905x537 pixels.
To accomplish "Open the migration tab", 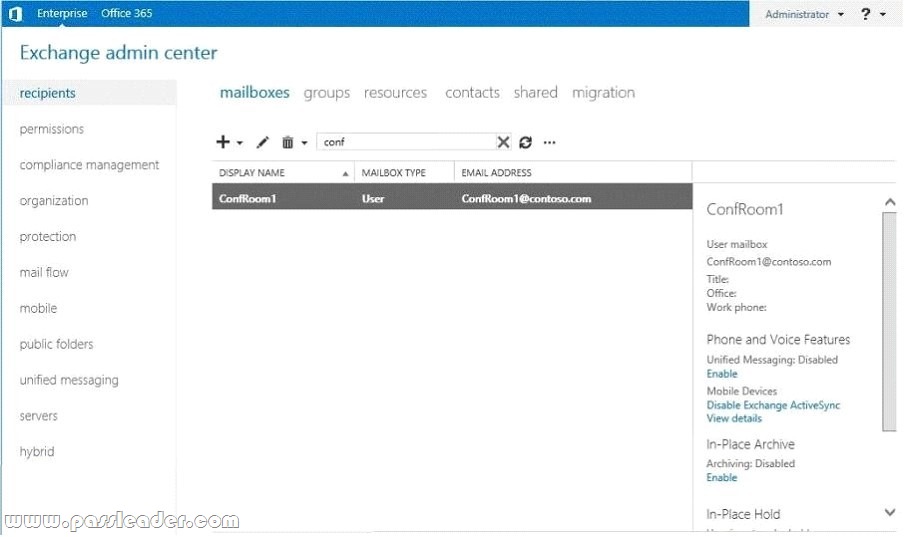I will 603,93.
